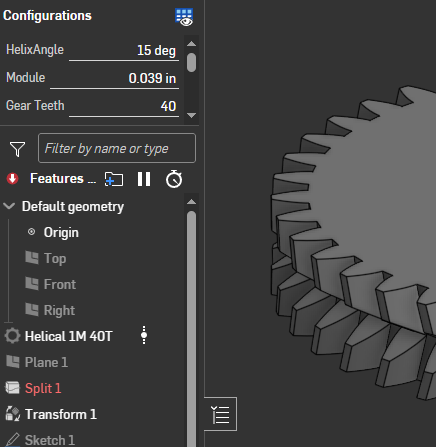Image resolution: width=436 pixels, height=447 pixels.
Task: Add a new folder to features
Action: coord(114,179)
